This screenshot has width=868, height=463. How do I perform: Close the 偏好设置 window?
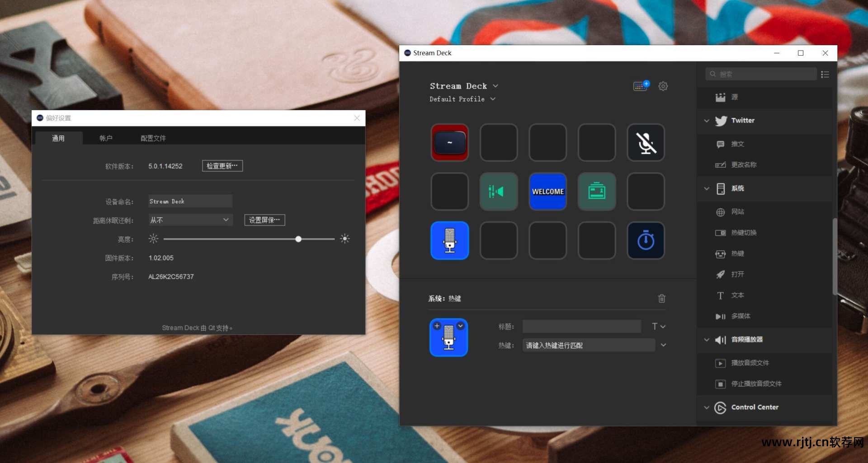click(357, 118)
